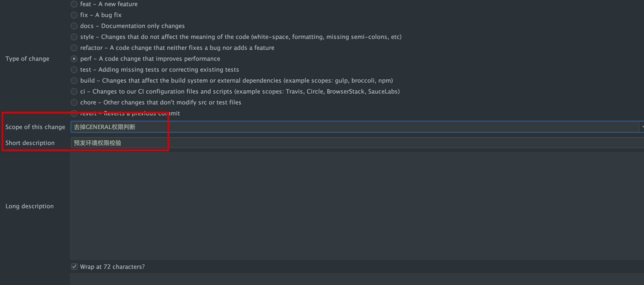Choose the revert previous commit option
The image size is (644, 285).
pos(74,113)
